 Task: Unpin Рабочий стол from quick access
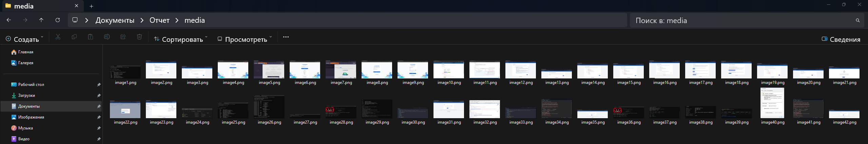(x=99, y=85)
